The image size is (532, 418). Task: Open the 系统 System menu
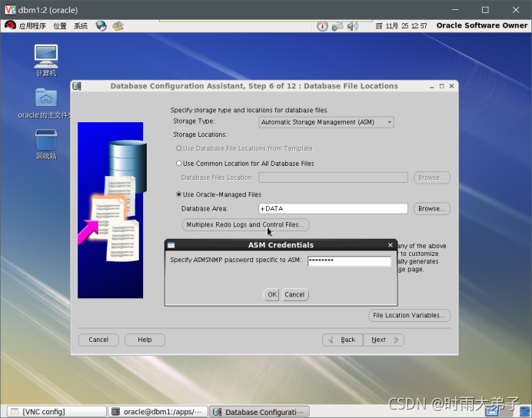pyautogui.click(x=81, y=26)
